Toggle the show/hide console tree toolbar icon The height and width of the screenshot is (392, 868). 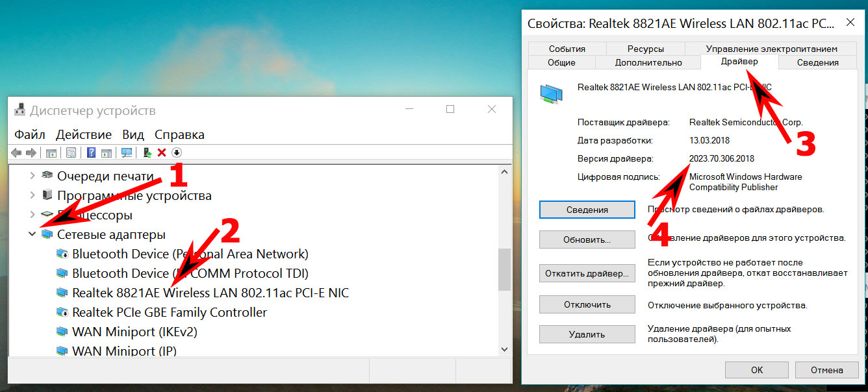(x=50, y=153)
